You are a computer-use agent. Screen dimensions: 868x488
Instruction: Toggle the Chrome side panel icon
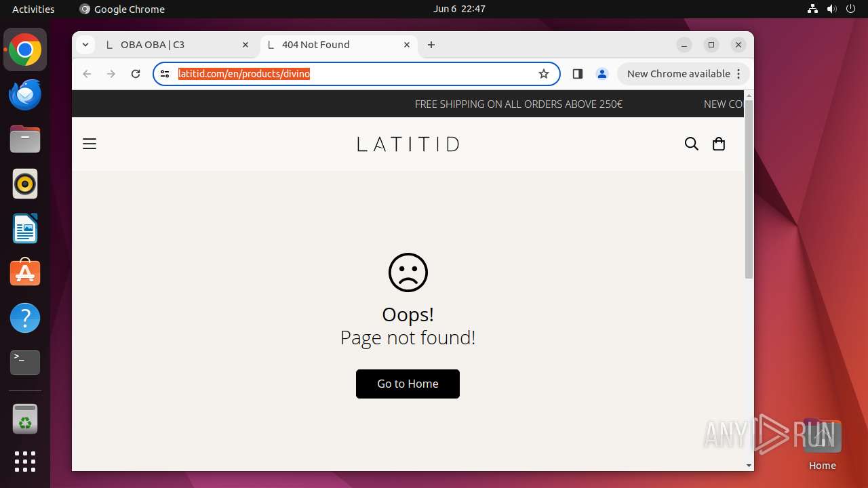578,74
